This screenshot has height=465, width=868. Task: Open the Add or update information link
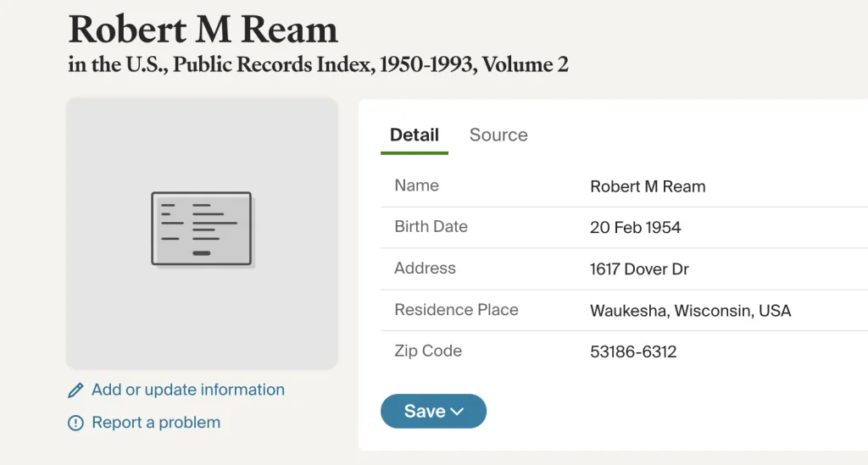188,390
